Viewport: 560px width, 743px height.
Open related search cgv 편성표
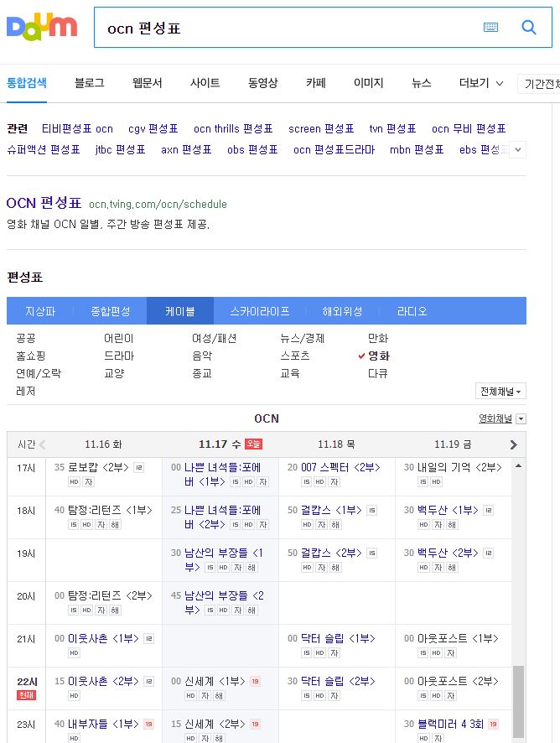153,128
